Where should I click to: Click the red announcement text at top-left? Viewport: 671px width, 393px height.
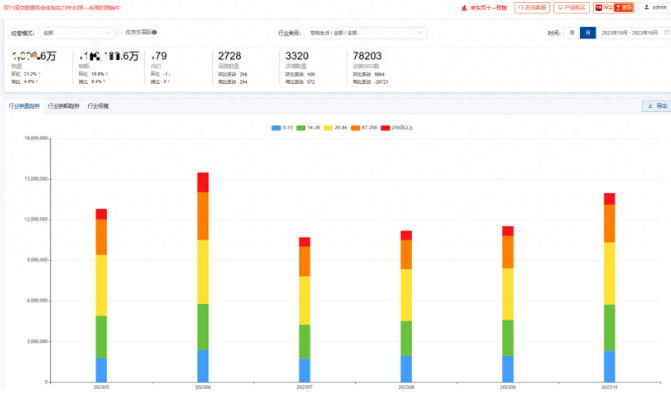pyautogui.click(x=62, y=8)
